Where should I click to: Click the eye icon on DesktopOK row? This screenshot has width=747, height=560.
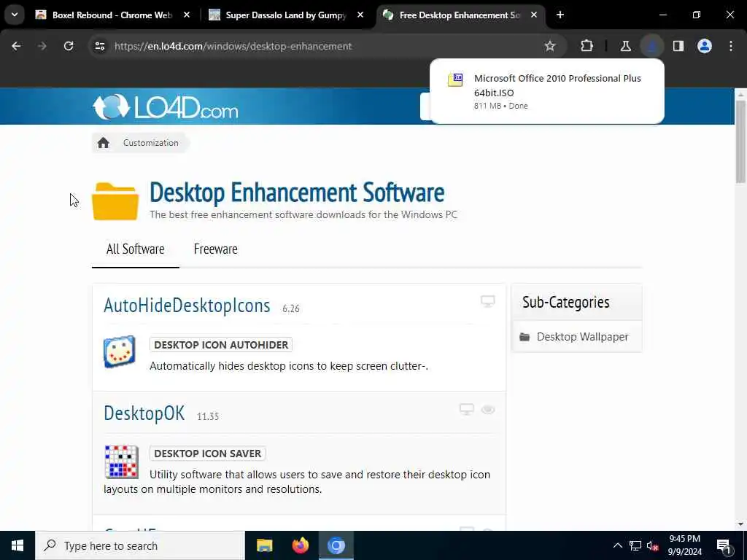click(x=488, y=410)
